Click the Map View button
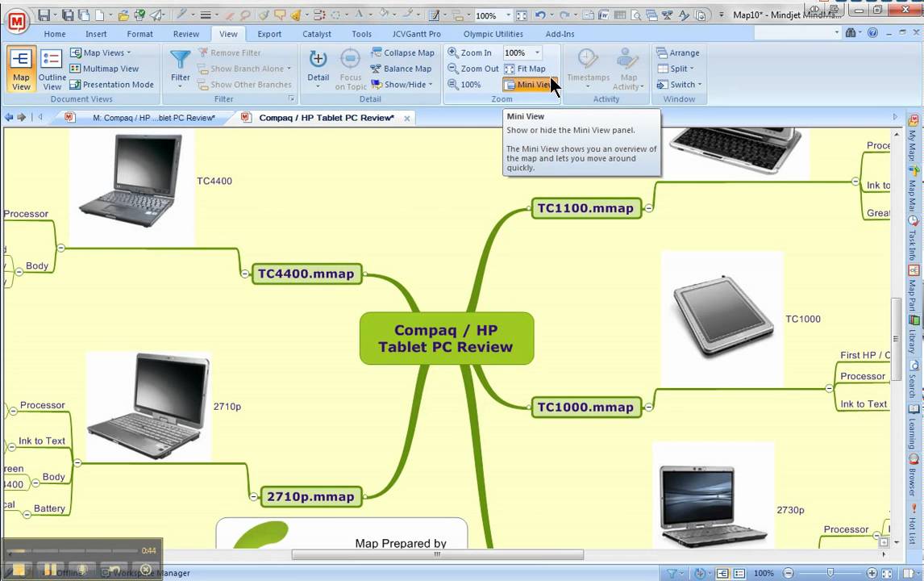 [x=21, y=69]
